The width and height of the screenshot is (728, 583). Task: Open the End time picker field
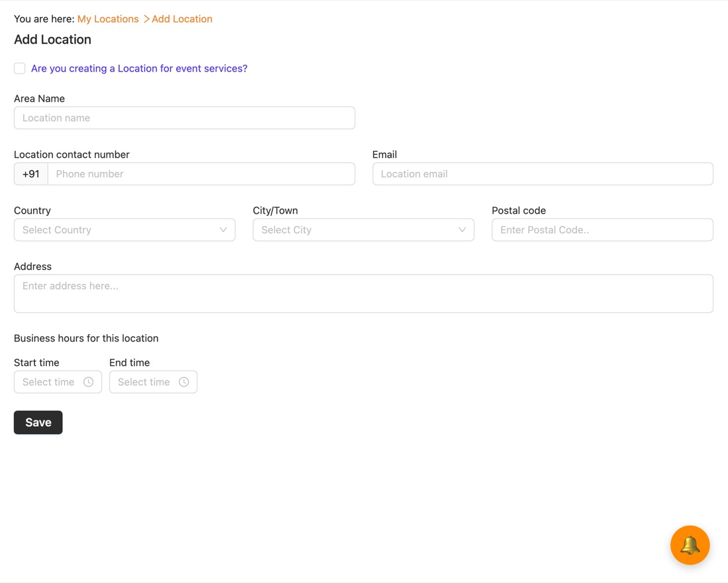tap(154, 382)
